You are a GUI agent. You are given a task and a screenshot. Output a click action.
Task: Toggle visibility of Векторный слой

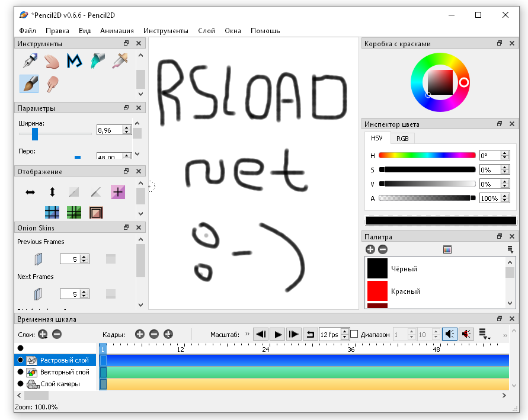pos(21,372)
